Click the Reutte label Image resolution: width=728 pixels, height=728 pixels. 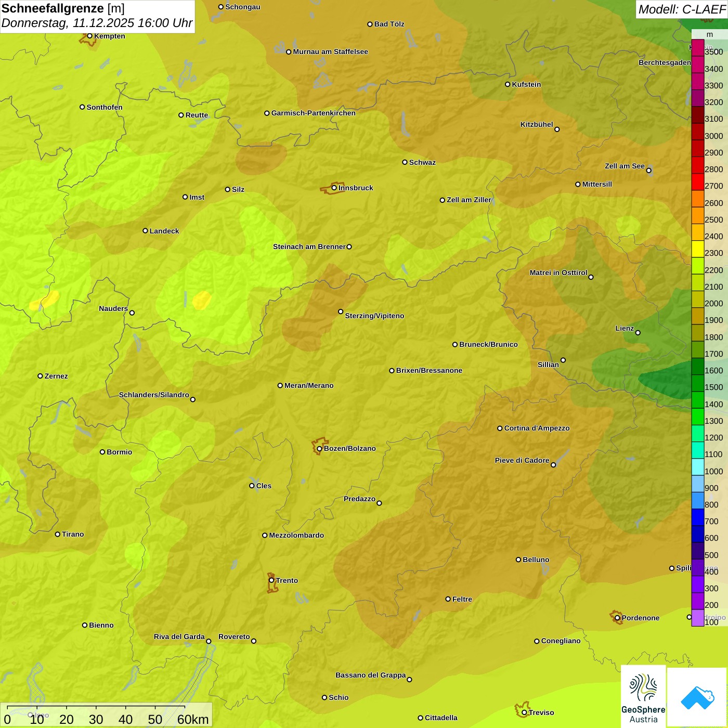click(x=197, y=115)
